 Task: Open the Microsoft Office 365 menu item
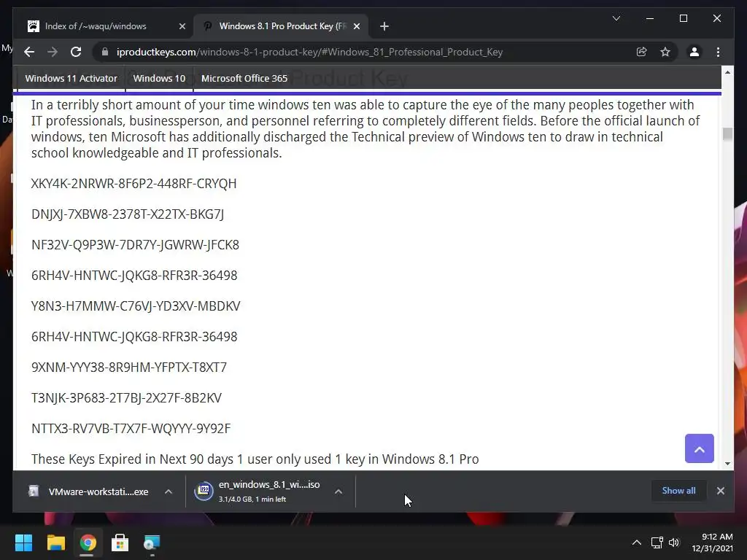click(x=244, y=79)
